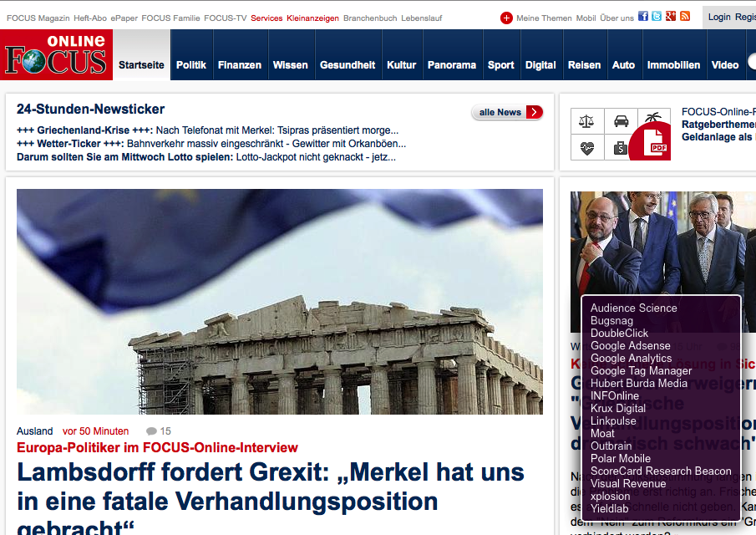Open the Finanzen section
The height and width of the screenshot is (535, 756).
(240, 65)
